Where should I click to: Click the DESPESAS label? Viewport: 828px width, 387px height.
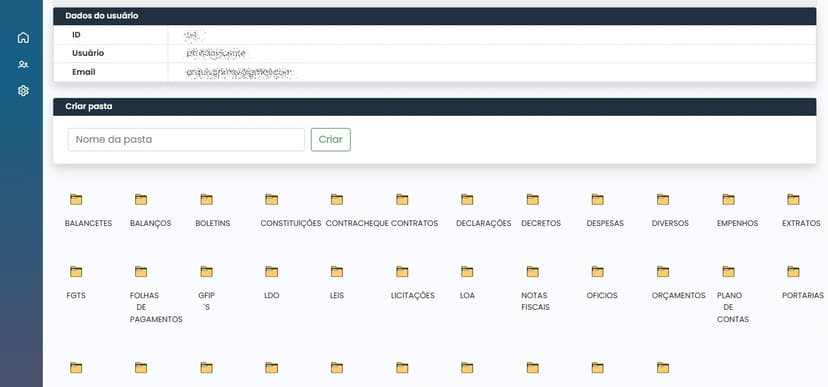[605, 223]
